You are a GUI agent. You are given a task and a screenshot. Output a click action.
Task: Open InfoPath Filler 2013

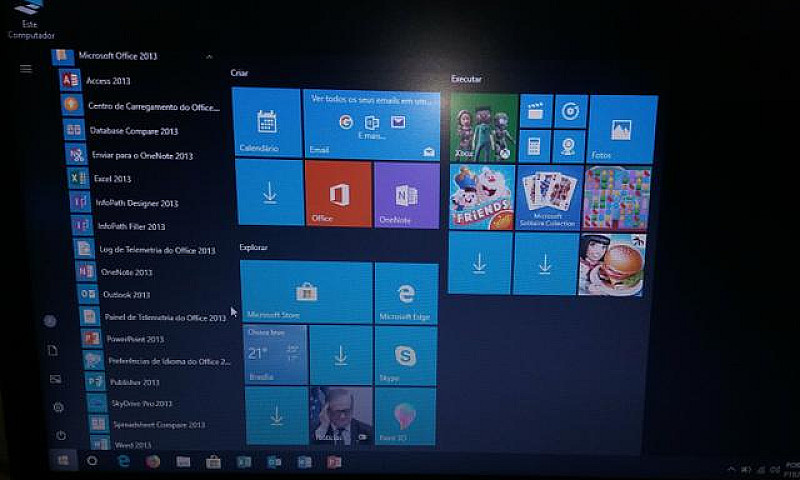click(131, 226)
